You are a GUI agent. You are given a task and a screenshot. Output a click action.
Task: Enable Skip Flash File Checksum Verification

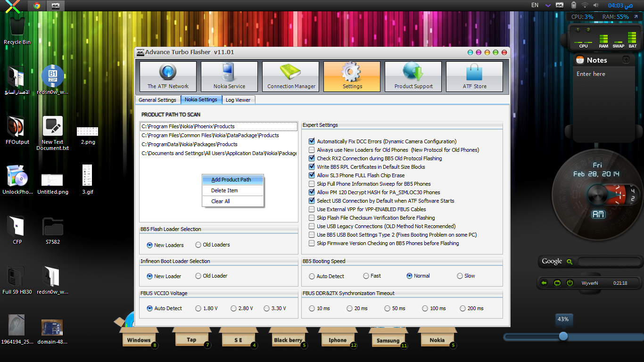tap(312, 218)
